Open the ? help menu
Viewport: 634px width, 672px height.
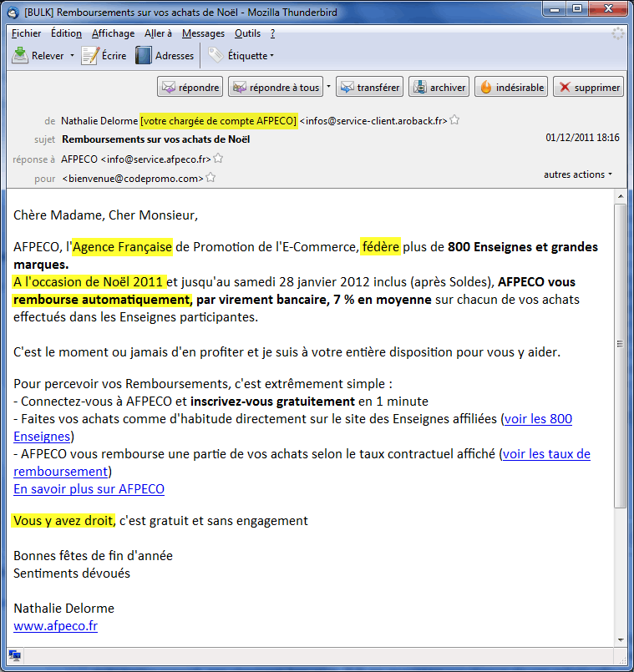click(273, 33)
